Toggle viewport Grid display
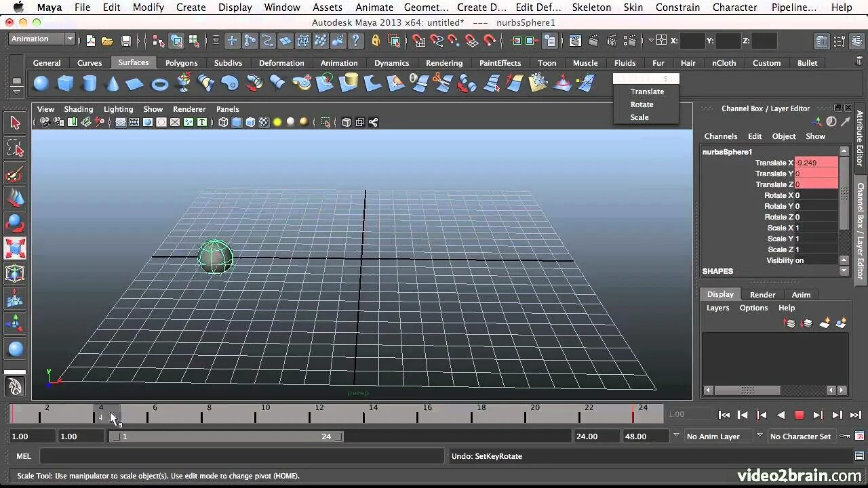Viewport: 868px width, 488px height. (x=121, y=122)
